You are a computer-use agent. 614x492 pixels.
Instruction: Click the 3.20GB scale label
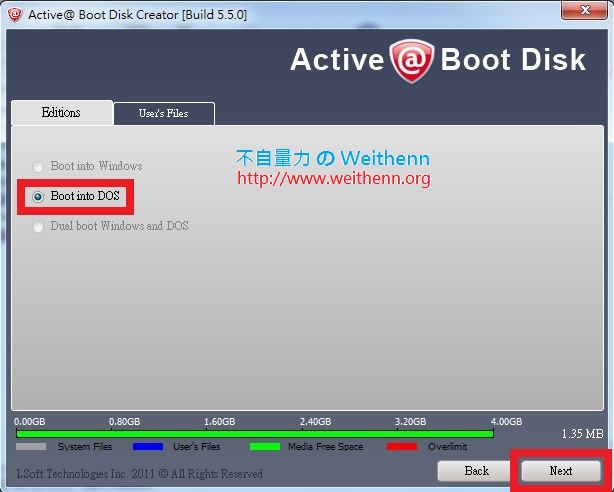point(410,421)
